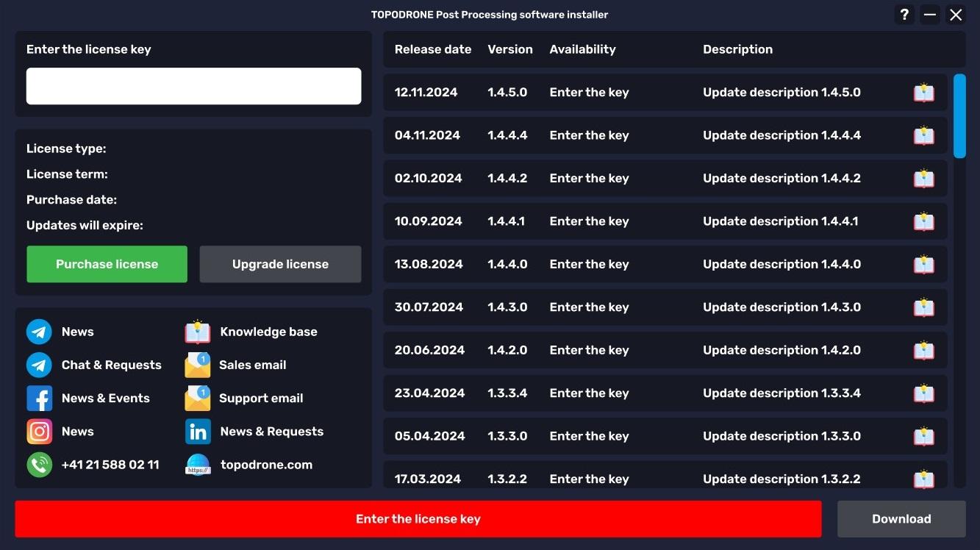
Task: Click the Upgrade license button
Action: coord(280,264)
